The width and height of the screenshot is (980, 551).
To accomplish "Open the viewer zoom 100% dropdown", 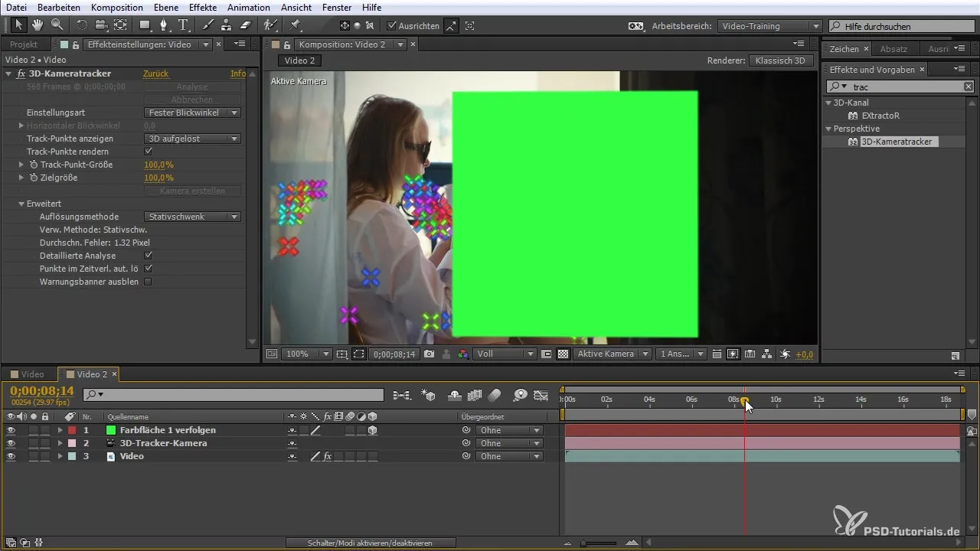I will tap(306, 354).
